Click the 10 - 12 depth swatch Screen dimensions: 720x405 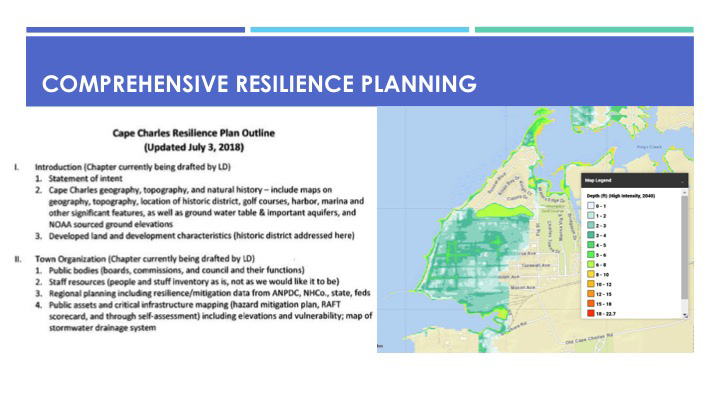coord(591,283)
